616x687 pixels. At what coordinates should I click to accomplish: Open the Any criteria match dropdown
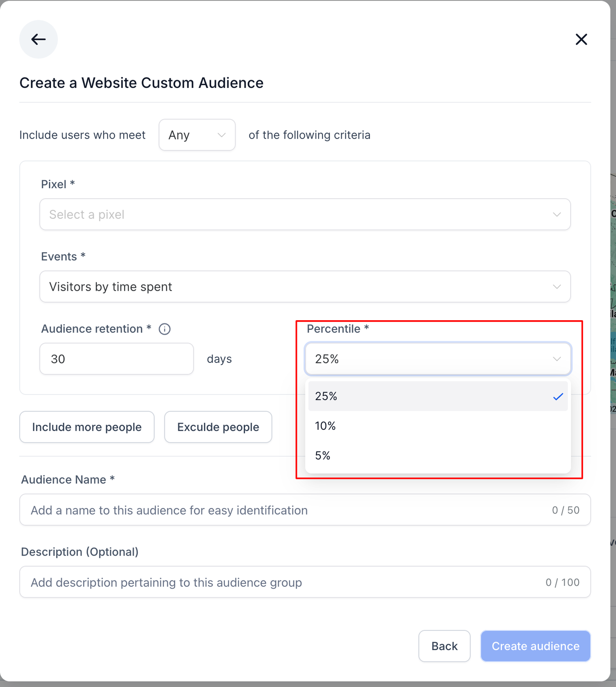(x=197, y=135)
